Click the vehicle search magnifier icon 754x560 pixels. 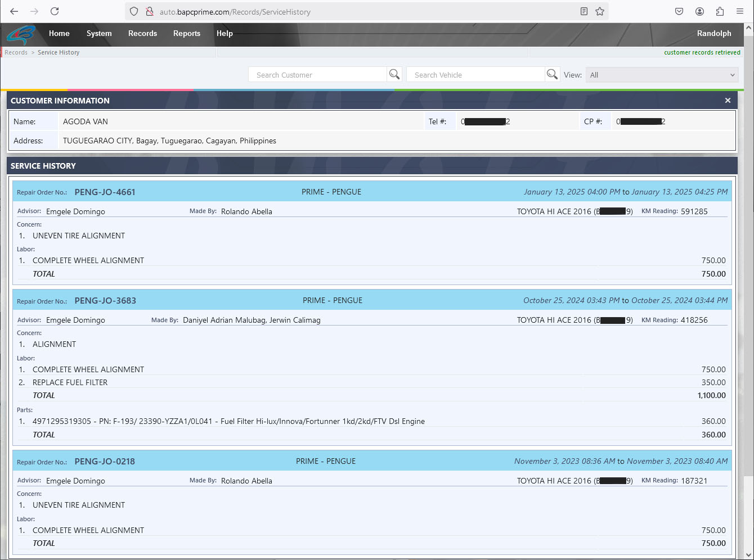553,74
